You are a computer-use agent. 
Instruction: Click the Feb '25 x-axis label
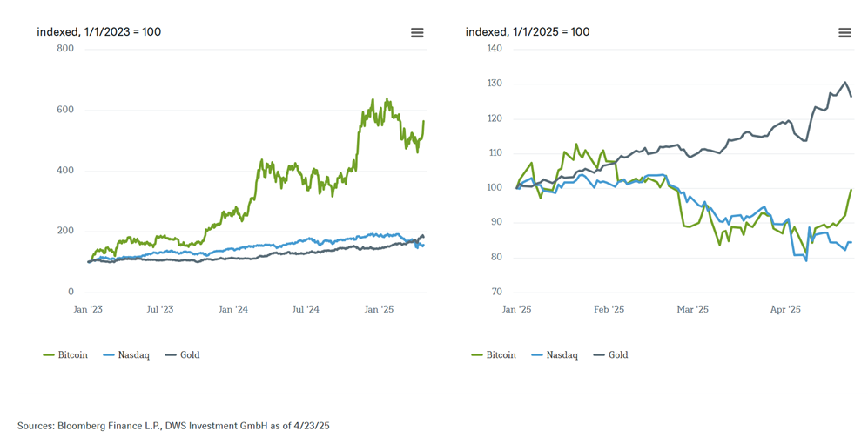pyautogui.click(x=609, y=309)
